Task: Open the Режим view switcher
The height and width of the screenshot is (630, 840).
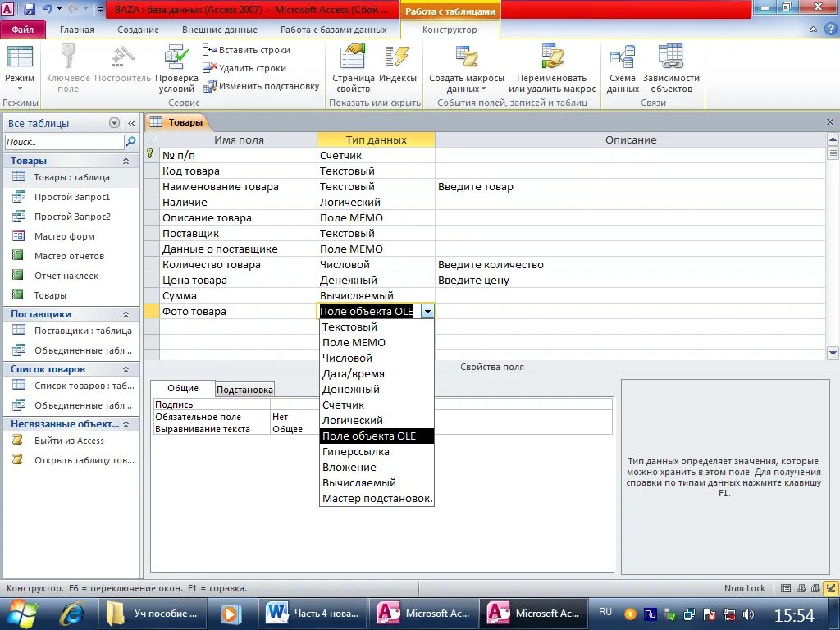Action: (20, 69)
